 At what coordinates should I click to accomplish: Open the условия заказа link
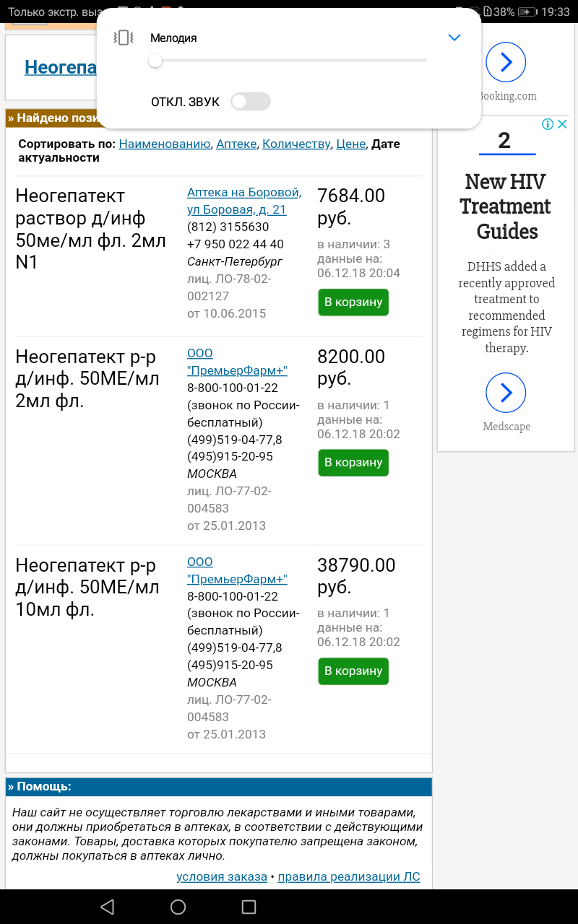tap(221, 877)
